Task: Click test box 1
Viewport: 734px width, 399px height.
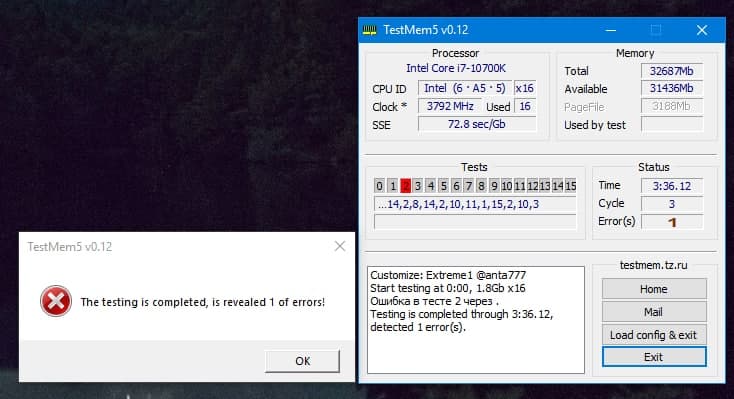Action: pos(393,186)
